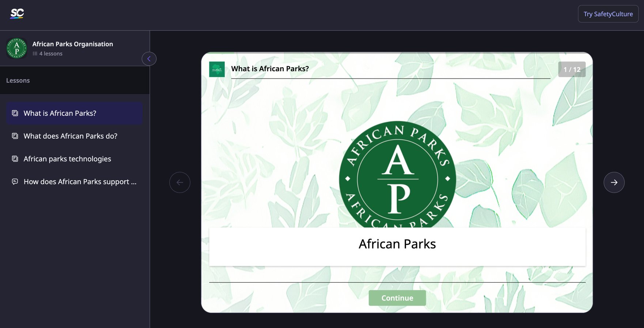The image size is (644, 328).
Task: Click the African Parks caption text
Action: [397, 244]
